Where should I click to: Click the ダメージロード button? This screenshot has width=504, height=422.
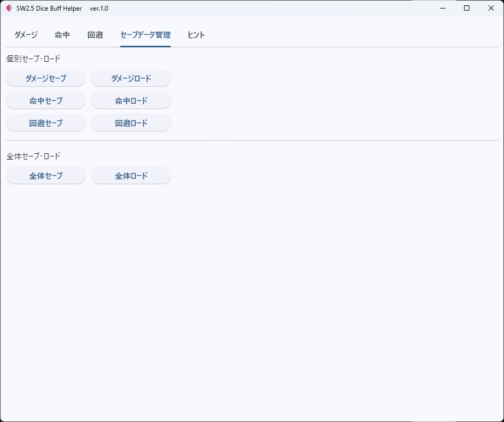click(131, 78)
